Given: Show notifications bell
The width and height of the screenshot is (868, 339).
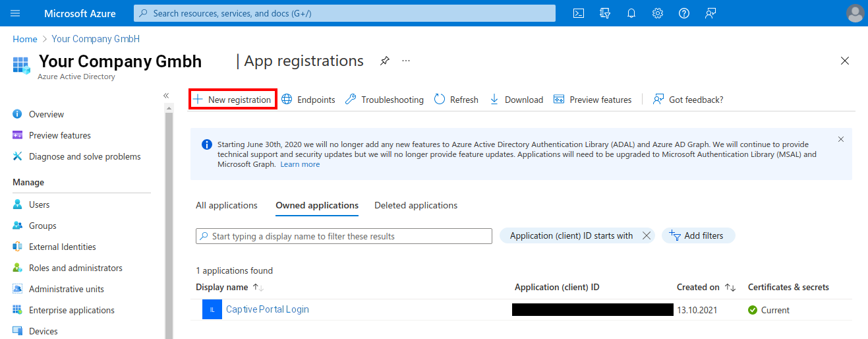Looking at the screenshot, I should [631, 13].
